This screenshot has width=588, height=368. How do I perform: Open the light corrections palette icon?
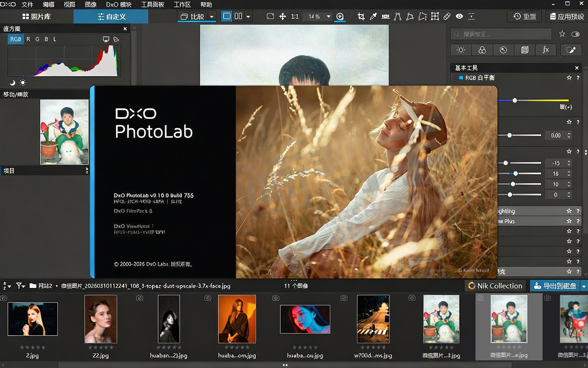tap(461, 50)
